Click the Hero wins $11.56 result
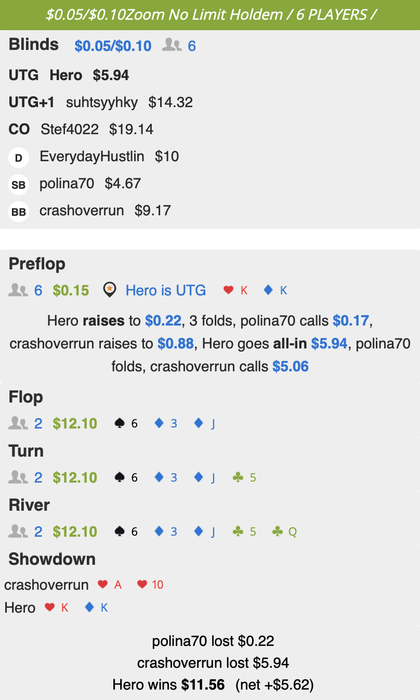The height and width of the screenshot is (700, 420). pos(169,684)
